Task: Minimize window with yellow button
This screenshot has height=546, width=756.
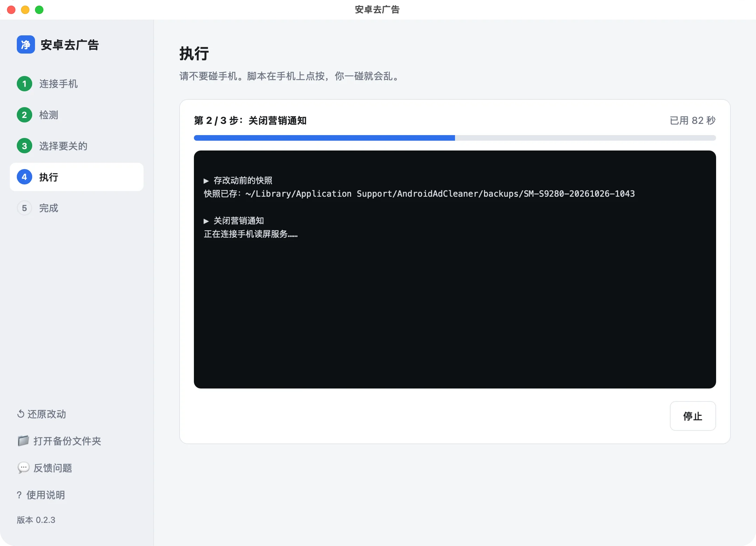Action: click(x=25, y=10)
